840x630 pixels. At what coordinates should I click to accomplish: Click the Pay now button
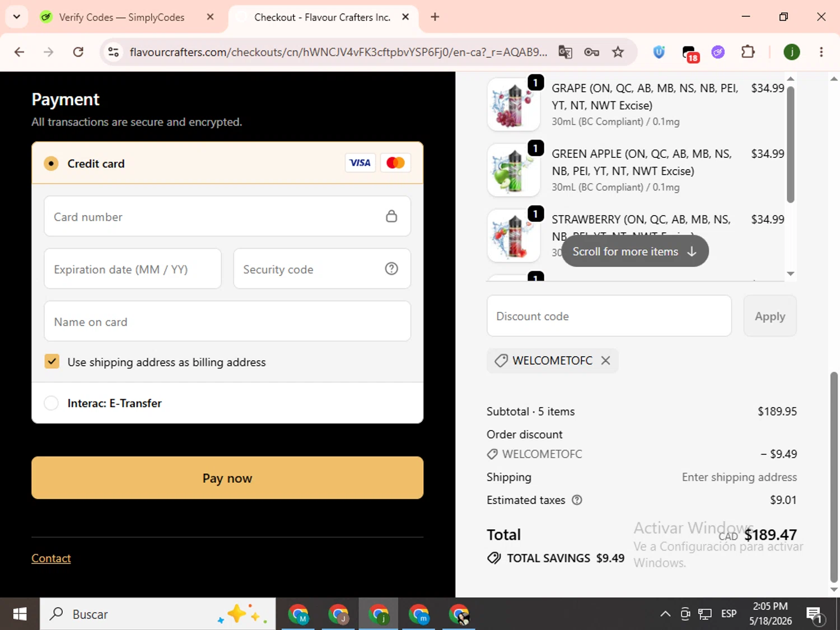(227, 478)
